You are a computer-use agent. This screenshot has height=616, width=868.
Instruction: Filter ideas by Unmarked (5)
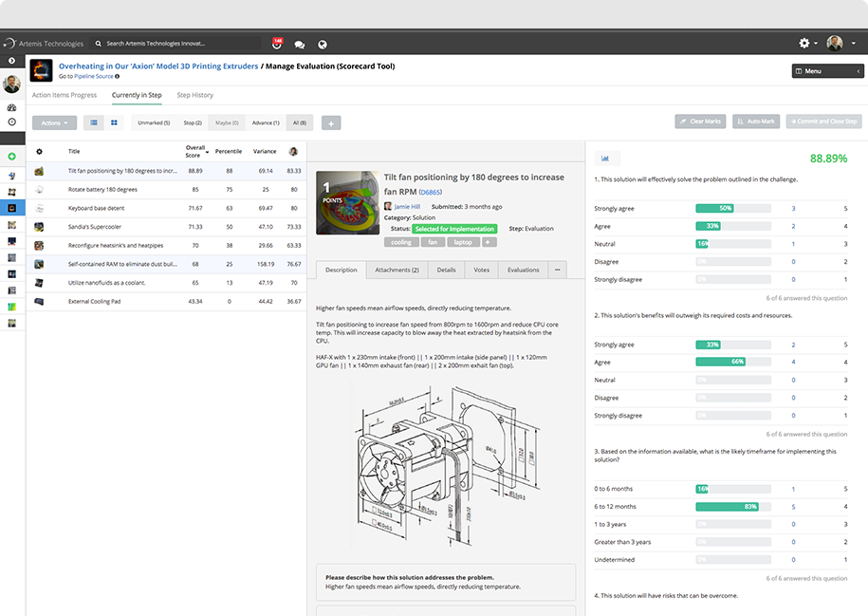point(154,122)
